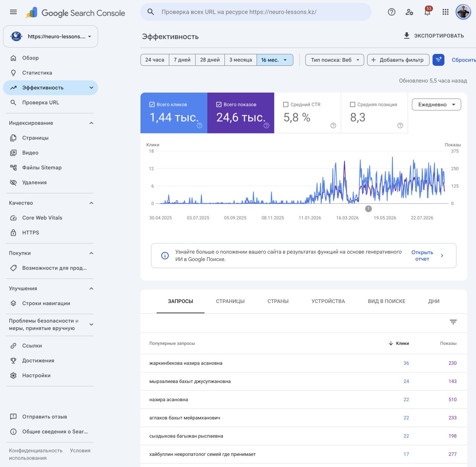Click the table filter rows icon

[x=453, y=322]
